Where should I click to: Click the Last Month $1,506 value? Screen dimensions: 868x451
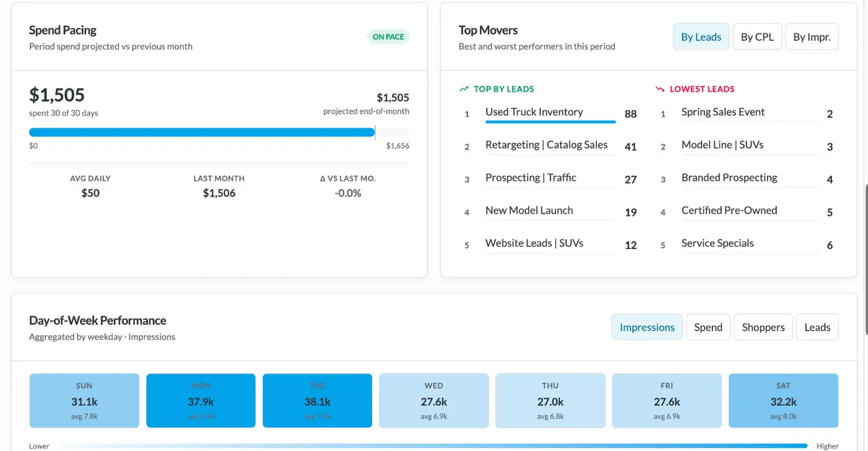[219, 193]
